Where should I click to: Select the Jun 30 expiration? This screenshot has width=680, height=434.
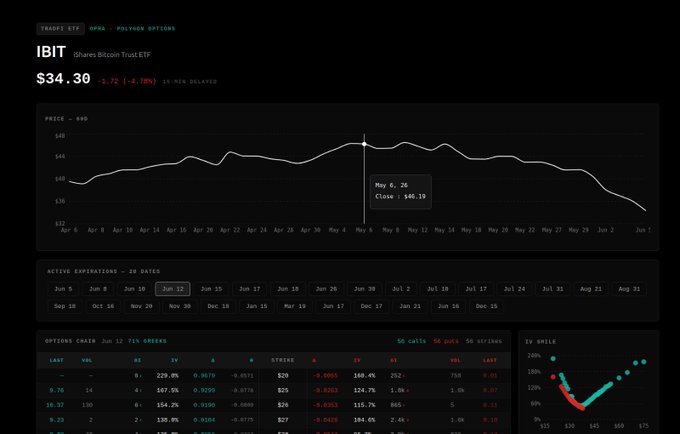364,289
